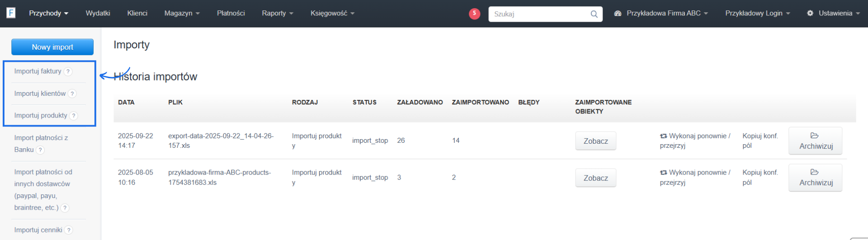Click the Historia importów heading
Screen dimensions: 868x240
tap(156, 77)
